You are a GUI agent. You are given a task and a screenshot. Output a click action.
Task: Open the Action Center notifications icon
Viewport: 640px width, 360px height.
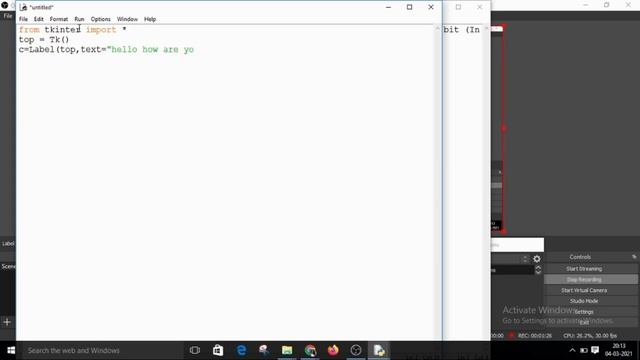click(595, 350)
